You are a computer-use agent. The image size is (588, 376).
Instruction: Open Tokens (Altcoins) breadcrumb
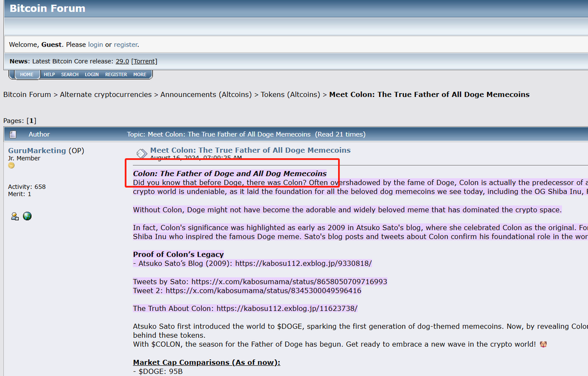[x=291, y=94]
